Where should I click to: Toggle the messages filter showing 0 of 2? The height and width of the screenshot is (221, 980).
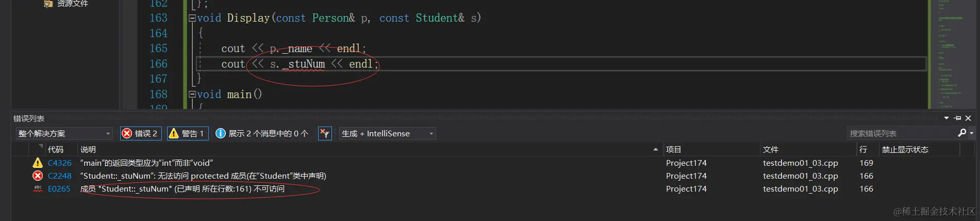click(x=262, y=133)
